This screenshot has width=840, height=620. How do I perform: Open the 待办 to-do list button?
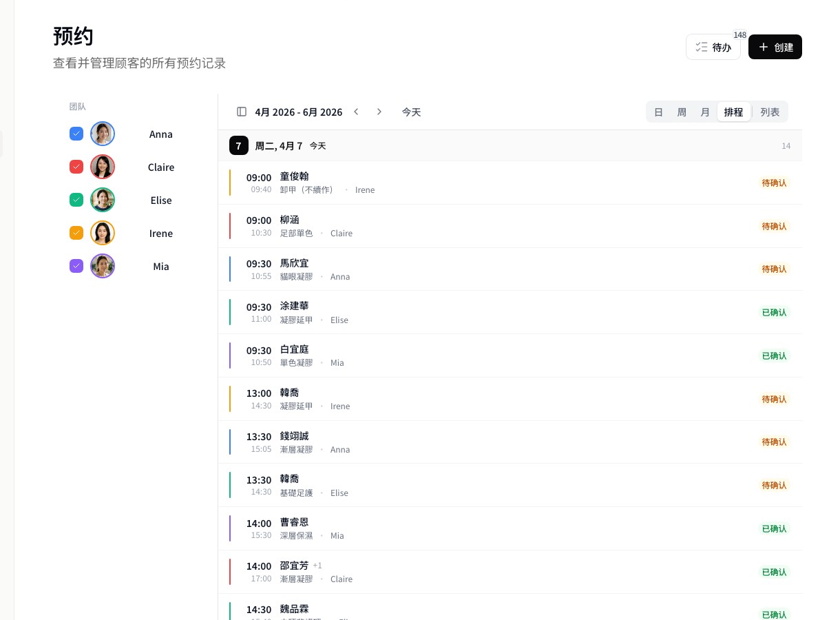coord(713,47)
